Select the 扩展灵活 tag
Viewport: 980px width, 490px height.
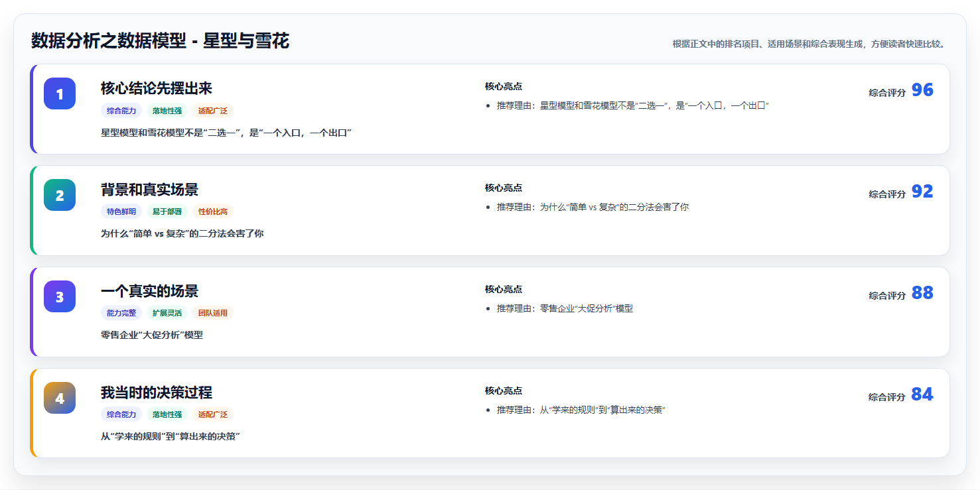[167, 314]
